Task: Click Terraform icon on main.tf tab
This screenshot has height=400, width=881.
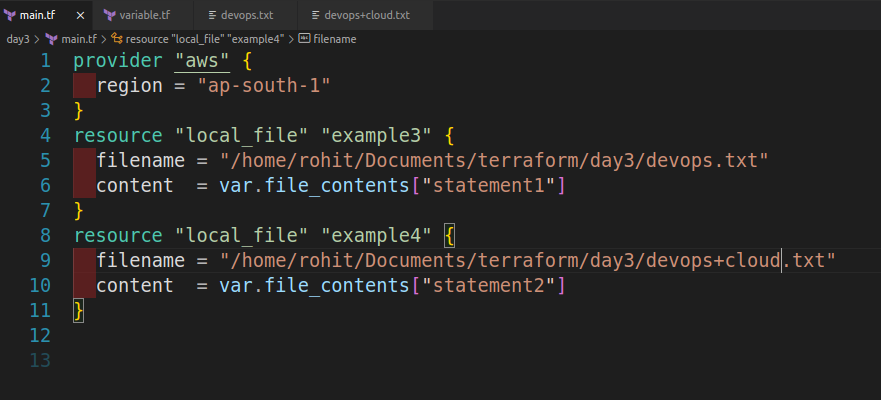Action: click(x=10, y=15)
